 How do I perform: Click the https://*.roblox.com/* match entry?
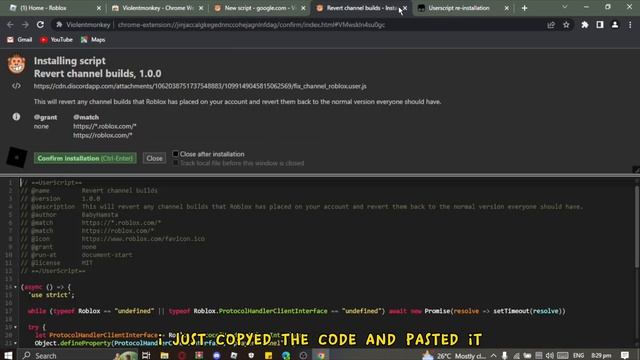pyautogui.click(x=104, y=126)
